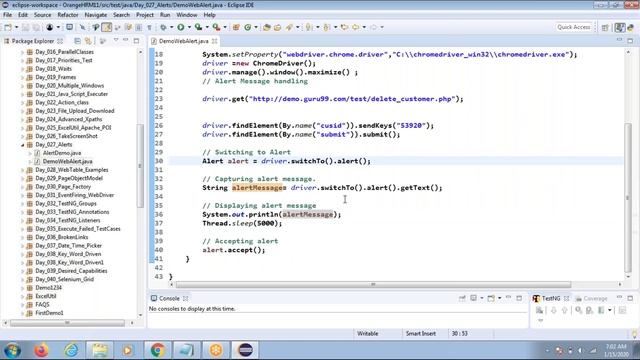The width and height of the screenshot is (640, 360).
Task: Open the Refactor menu
Action: click(x=68, y=15)
